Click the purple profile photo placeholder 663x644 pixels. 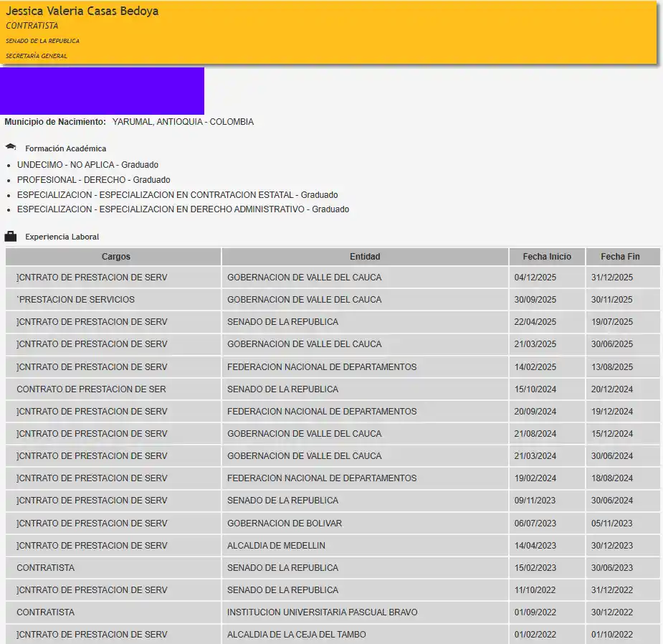click(x=102, y=91)
